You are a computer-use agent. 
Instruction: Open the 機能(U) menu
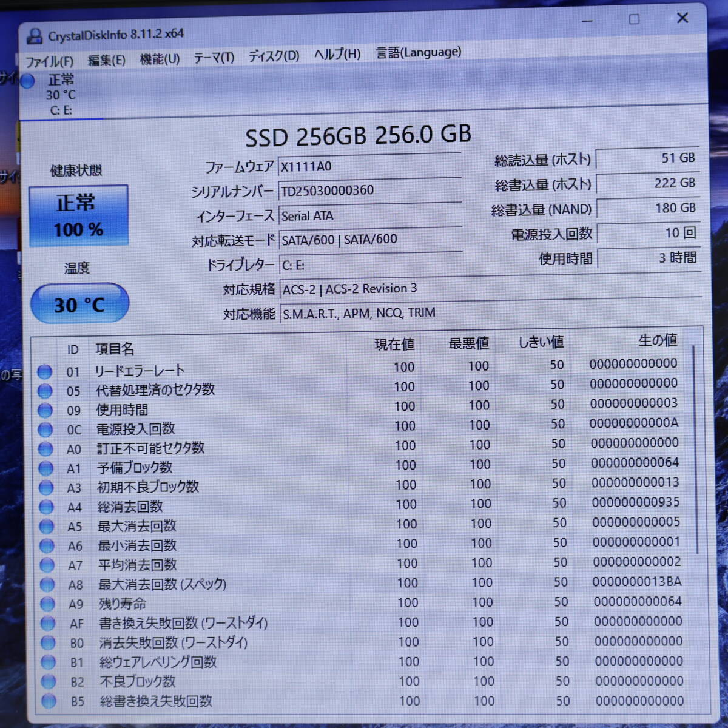(160, 59)
